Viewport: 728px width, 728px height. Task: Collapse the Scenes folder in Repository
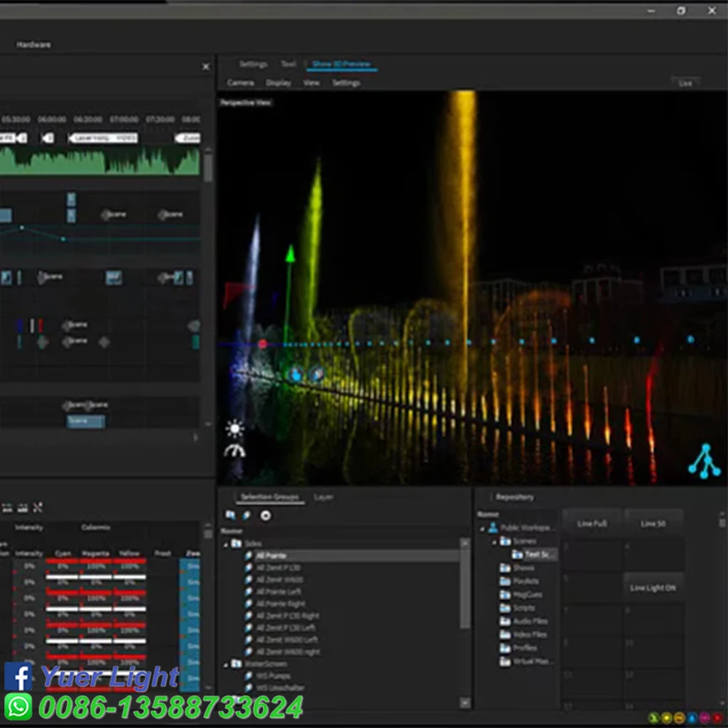pyautogui.click(x=494, y=542)
